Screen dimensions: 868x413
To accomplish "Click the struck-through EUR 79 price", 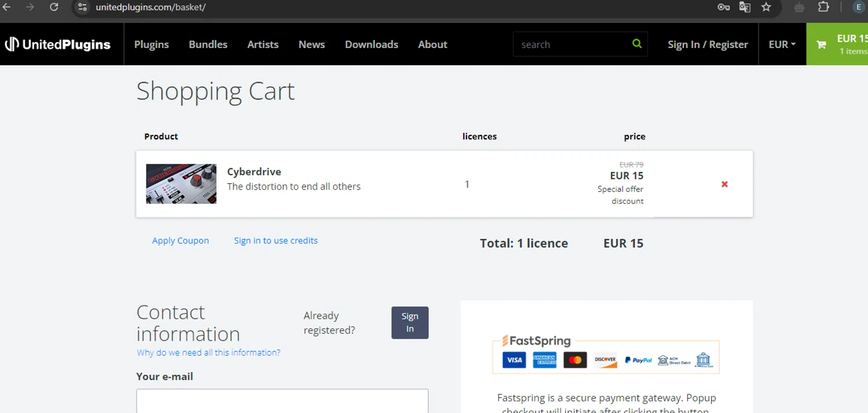I will click(x=631, y=164).
